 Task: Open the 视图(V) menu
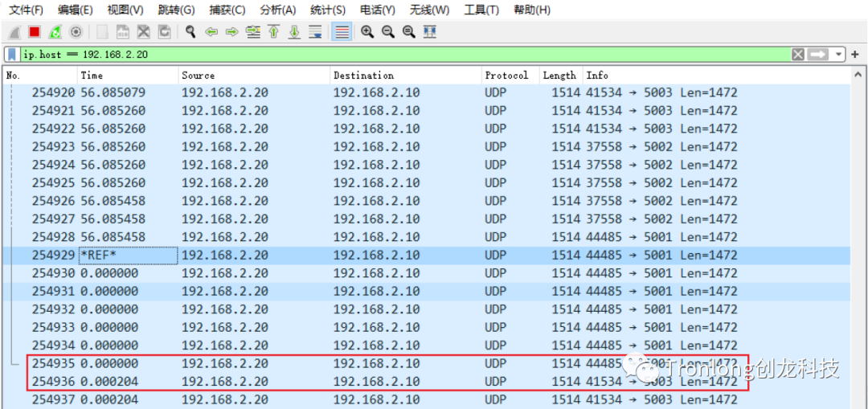[x=125, y=10]
